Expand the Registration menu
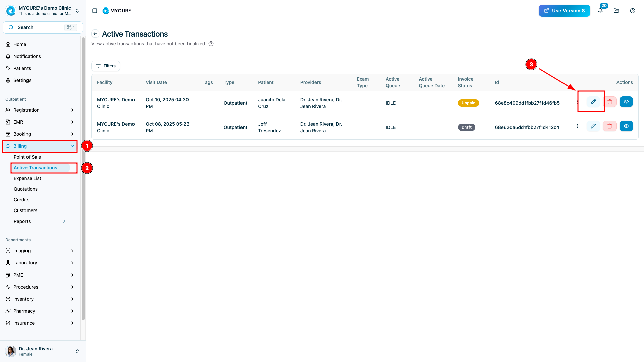 pos(40,110)
